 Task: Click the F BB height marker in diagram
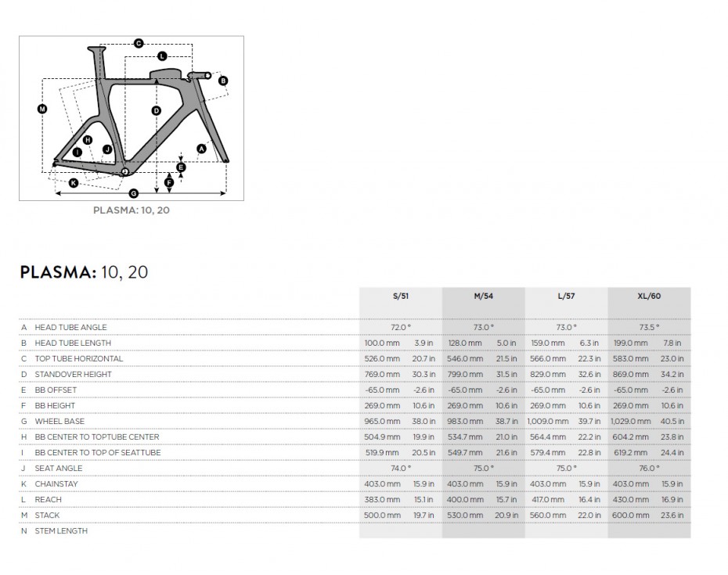(169, 182)
